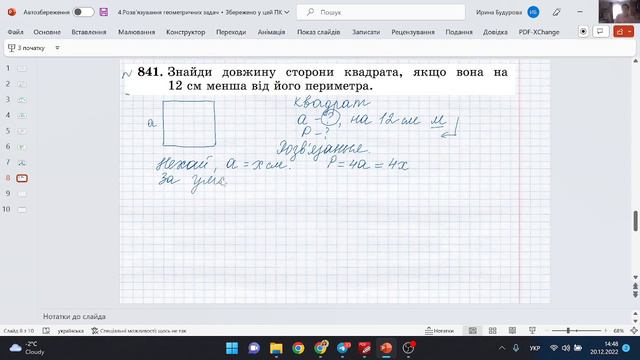The height and width of the screenshot is (360, 640).
Task: Click the problem 841 text box on the slide
Action: tap(320, 79)
